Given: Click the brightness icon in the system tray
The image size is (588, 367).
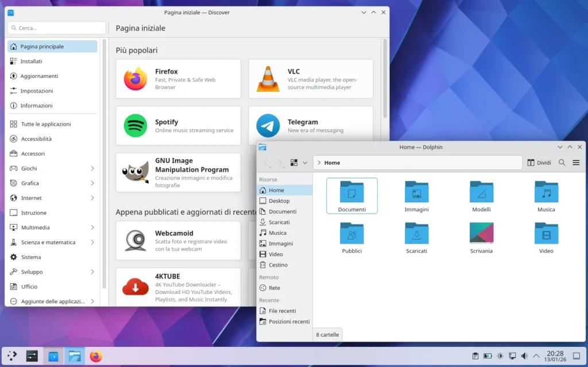Looking at the screenshot, I should click(x=500, y=356).
